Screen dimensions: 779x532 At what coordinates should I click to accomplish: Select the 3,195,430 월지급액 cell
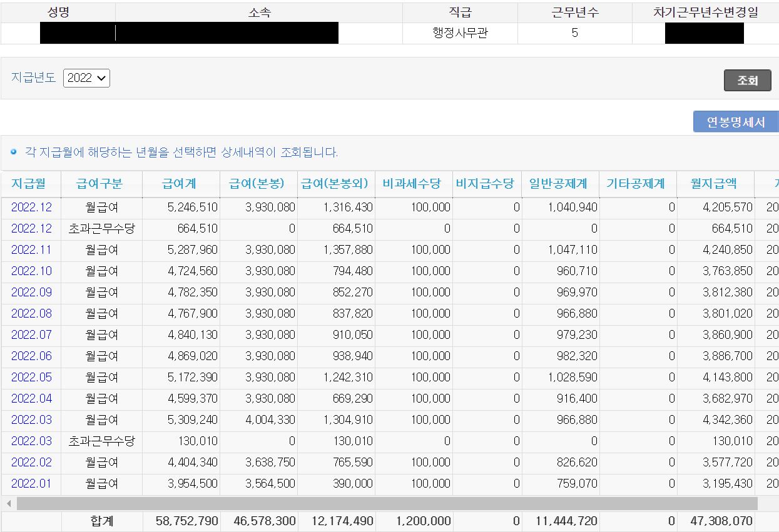[x=716, y=483]
